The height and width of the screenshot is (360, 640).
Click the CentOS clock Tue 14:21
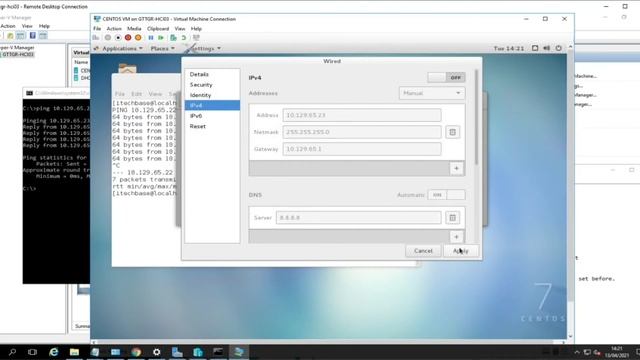(509, 48)
